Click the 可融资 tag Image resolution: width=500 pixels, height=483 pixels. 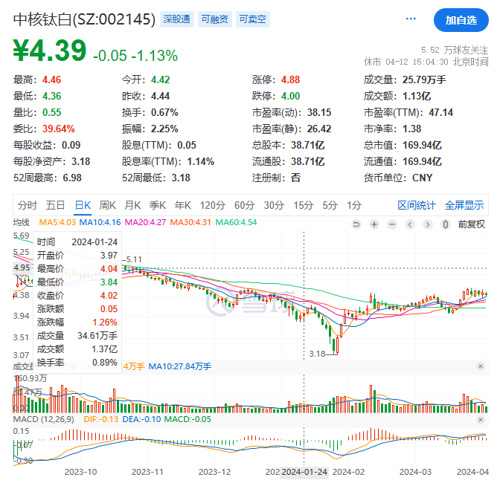click(215, 19)
